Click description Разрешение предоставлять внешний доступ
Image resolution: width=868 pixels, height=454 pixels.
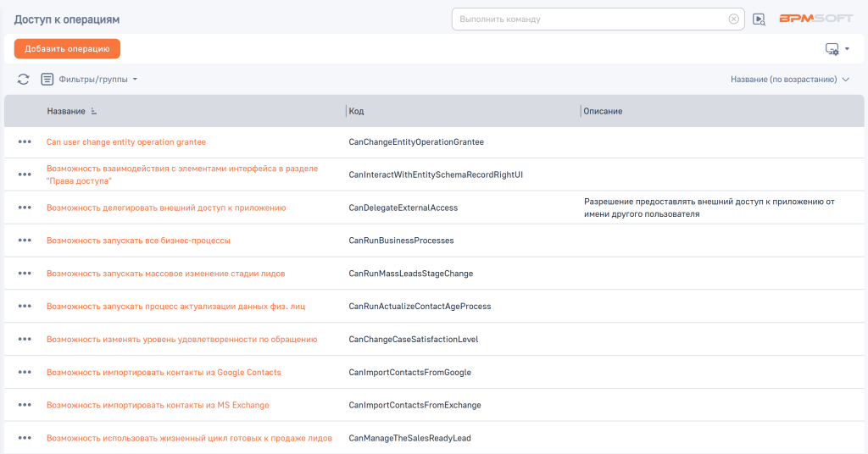(x=709, y=208)
